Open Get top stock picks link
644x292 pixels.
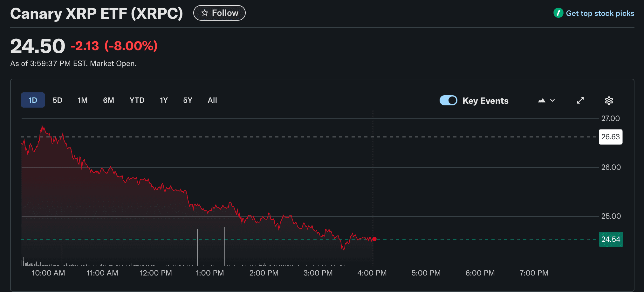coord(600,13)
